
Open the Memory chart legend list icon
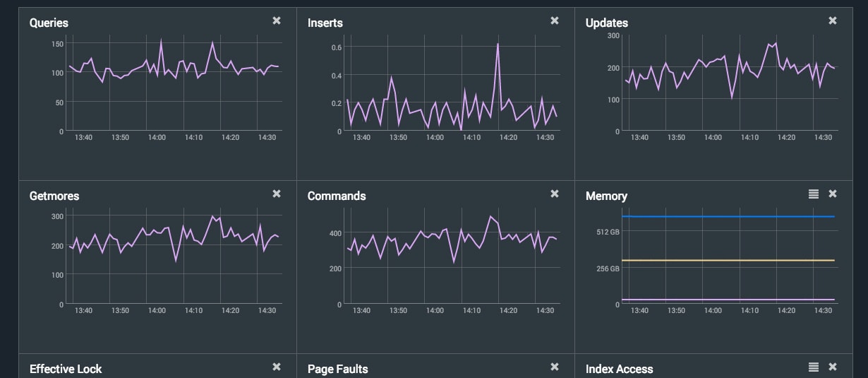click(x=814, y=194)
